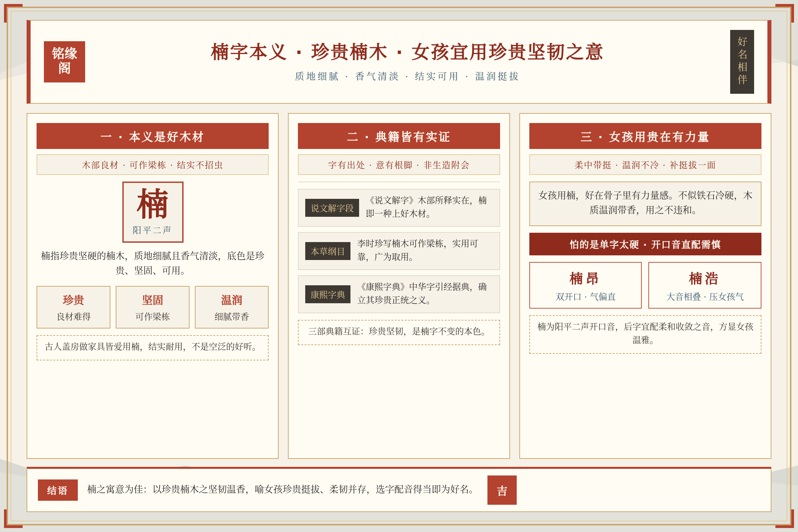Click the main title 楠字本义
This screenshot has width=798, height=532.
(407, 52)
